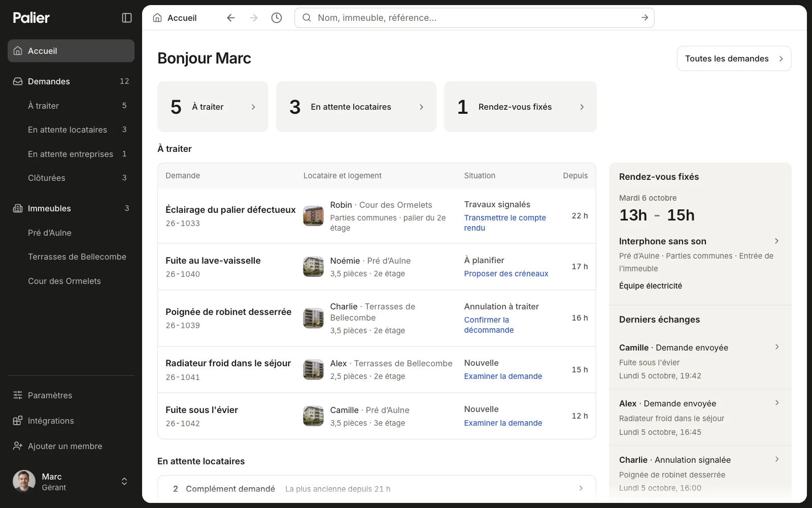This screenshot has height=508, width=812.
Task: Select Accueil in the sidebar
Action: 71,51
